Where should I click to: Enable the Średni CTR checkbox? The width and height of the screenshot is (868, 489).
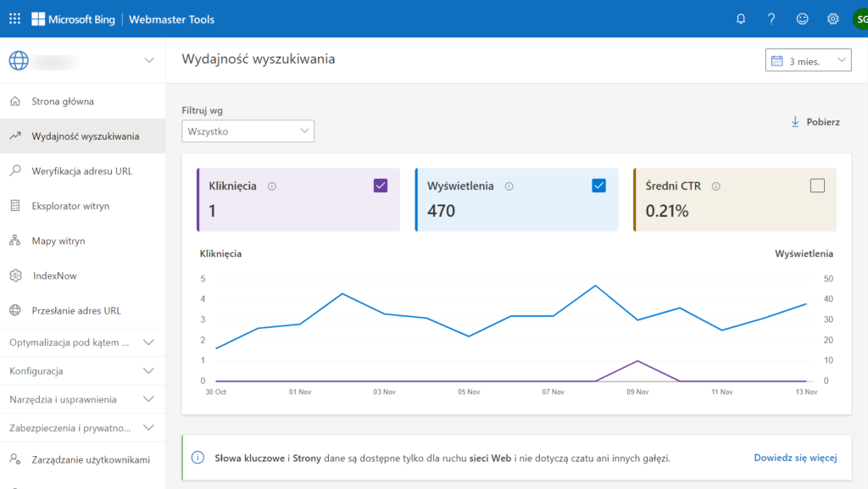coord(817,186)
